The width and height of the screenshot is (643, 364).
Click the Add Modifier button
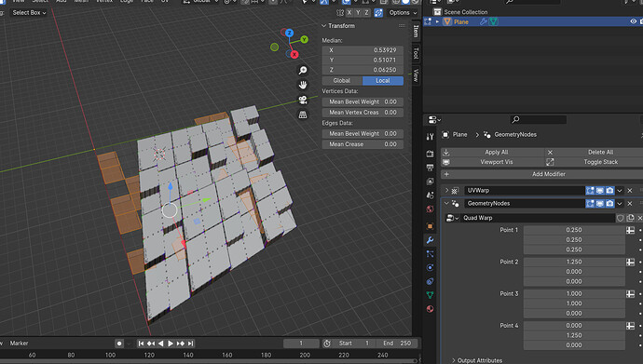[x=542, y=174]
